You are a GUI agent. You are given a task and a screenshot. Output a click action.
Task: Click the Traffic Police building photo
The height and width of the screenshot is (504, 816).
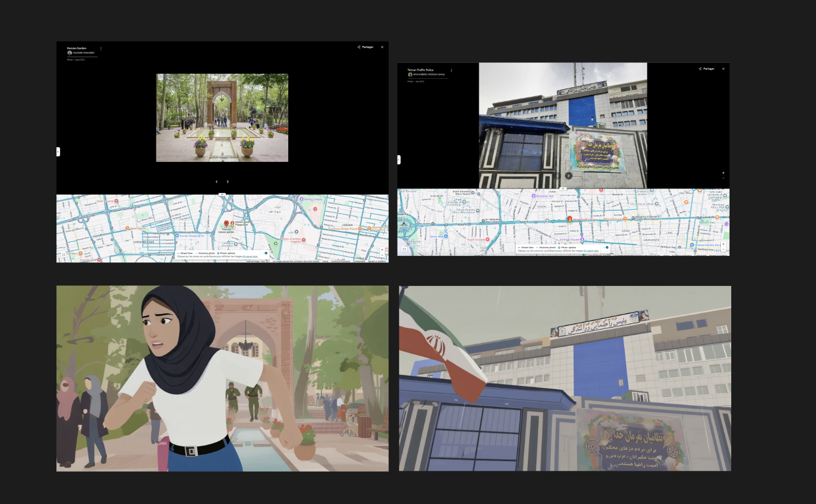coord(563,125)
